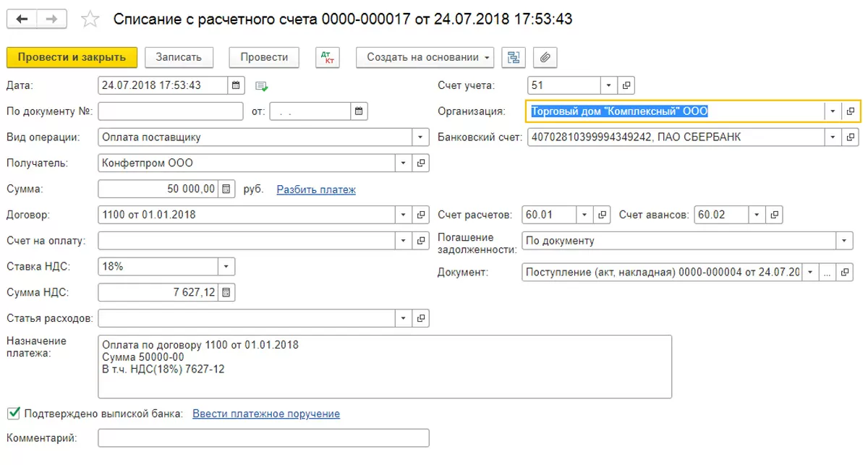Click the Провести button

coord(264,58)
